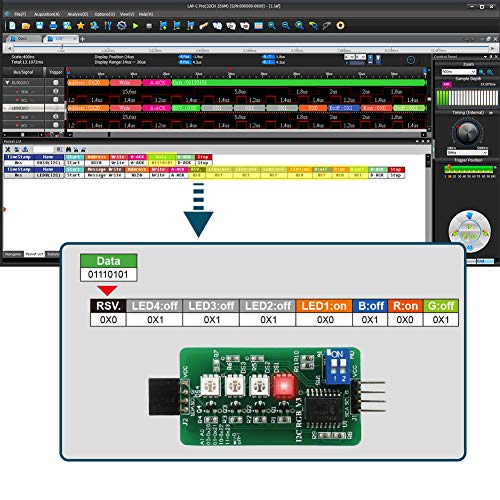The height and width of the screenshot is (500, 500).
Task: Click the blue export icon in Packet List
Action: click(25, 149)
